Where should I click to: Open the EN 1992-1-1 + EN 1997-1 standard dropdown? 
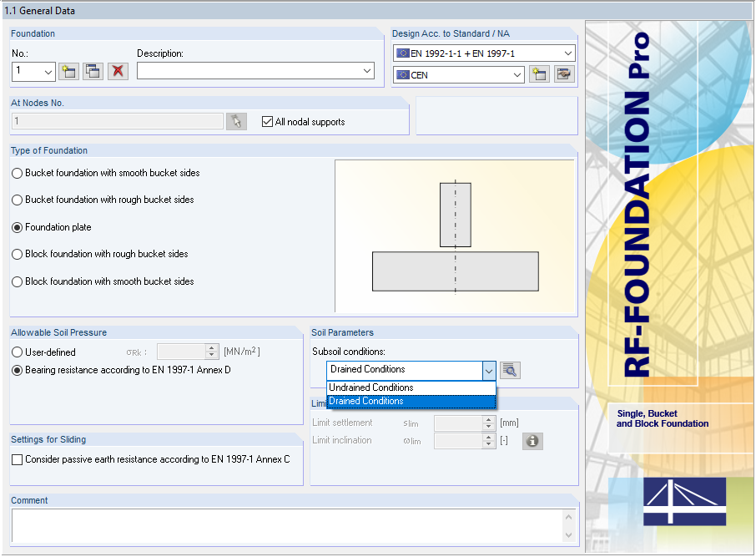pyautogui.click(x=568, y=53)
